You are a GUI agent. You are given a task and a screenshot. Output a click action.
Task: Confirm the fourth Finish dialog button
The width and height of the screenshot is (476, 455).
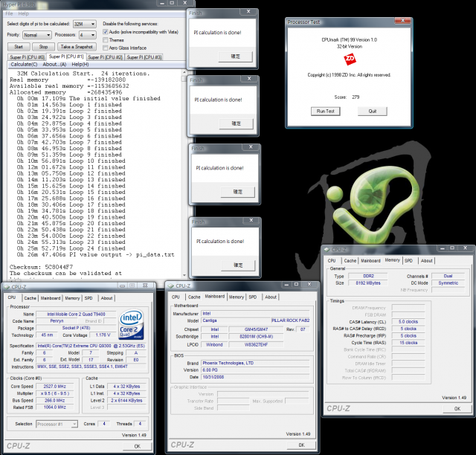(x=238, y=265)
